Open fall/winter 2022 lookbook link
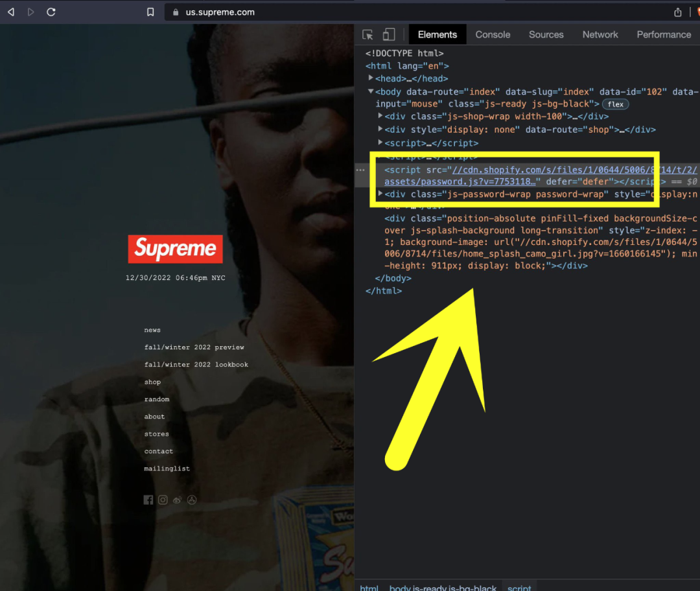 tap(196, 365)
